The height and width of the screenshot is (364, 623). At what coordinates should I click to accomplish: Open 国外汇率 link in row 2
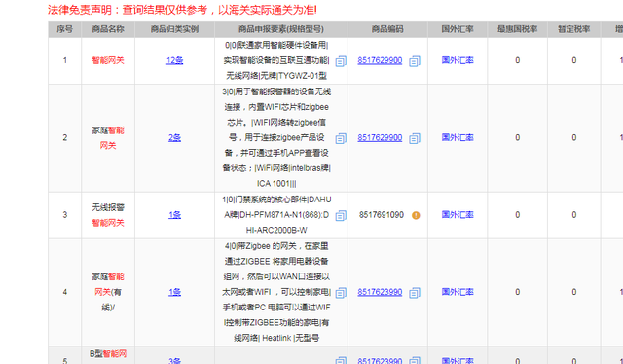click(x=458, y=137)
